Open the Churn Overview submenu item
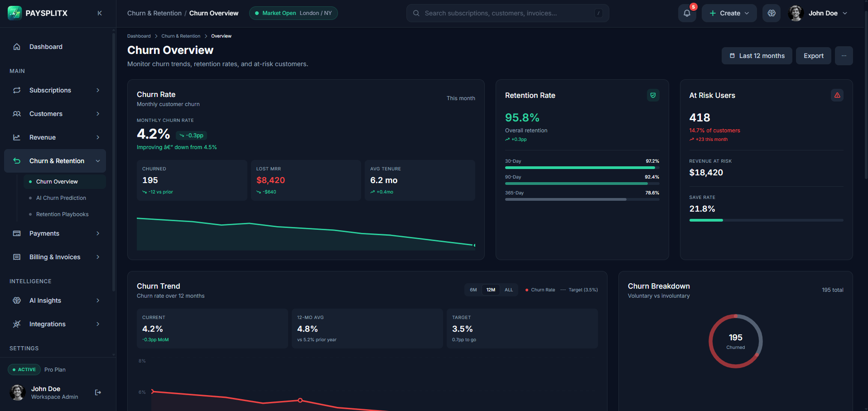The width and height of the screenshot is (868, 411). (x=65, y=182)
